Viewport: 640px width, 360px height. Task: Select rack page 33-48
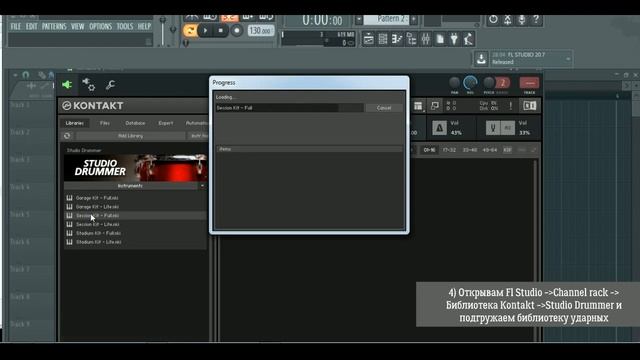(x=469, y=150)
